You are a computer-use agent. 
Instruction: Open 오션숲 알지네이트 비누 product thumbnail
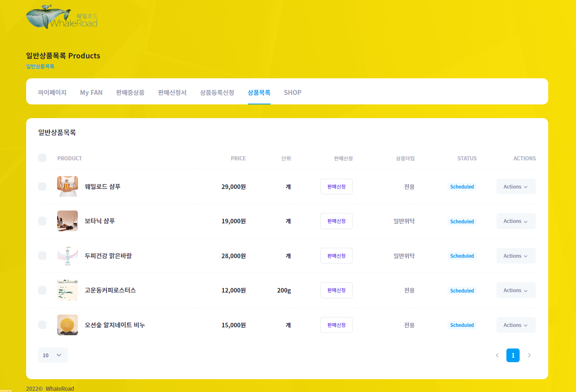(68, 325)
